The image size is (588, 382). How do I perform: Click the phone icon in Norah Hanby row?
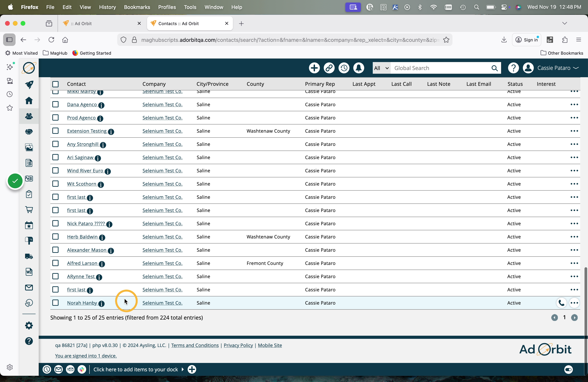[x=561, y=303]
